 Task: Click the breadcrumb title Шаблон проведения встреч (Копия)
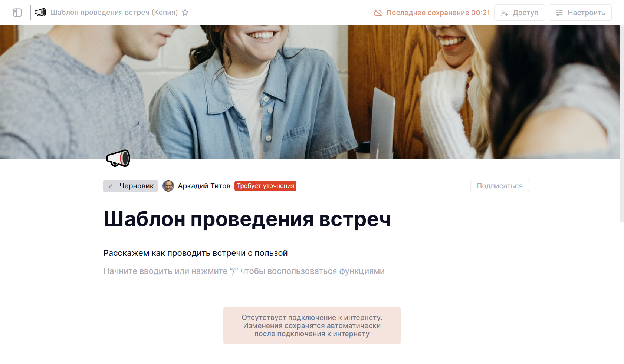pyautogui.click(x=114, y=13)
